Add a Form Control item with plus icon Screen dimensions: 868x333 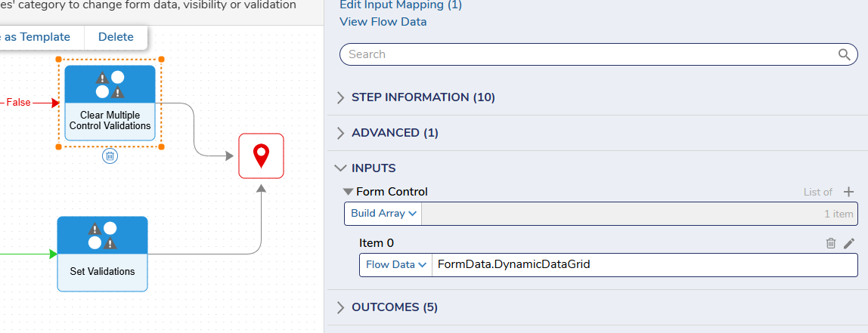[848, 192]
